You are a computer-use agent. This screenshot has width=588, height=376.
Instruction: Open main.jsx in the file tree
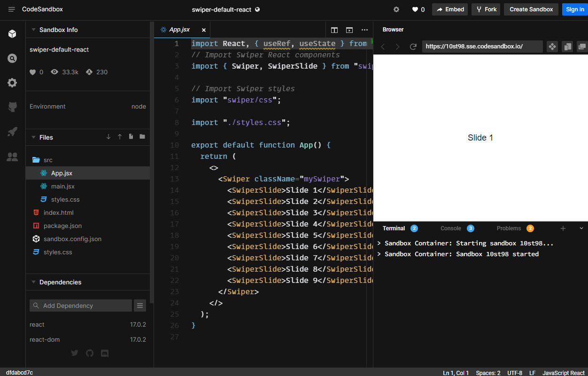pos(88,186)
